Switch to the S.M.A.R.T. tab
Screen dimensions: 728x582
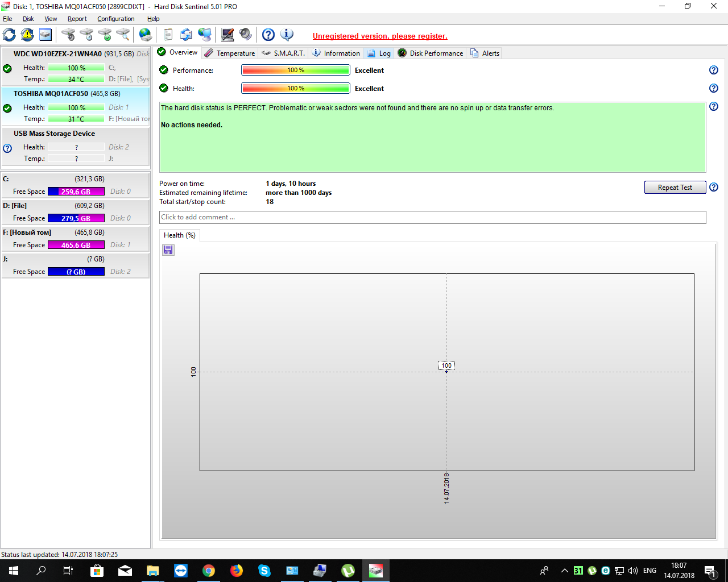[283, 53]
